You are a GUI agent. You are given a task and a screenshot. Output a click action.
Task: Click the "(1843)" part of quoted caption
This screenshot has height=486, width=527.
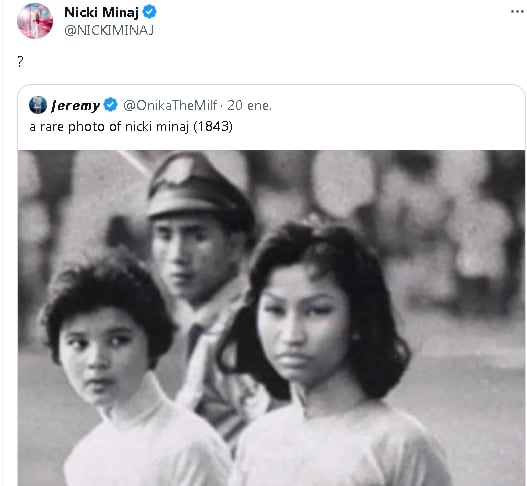tap(213, 127)
